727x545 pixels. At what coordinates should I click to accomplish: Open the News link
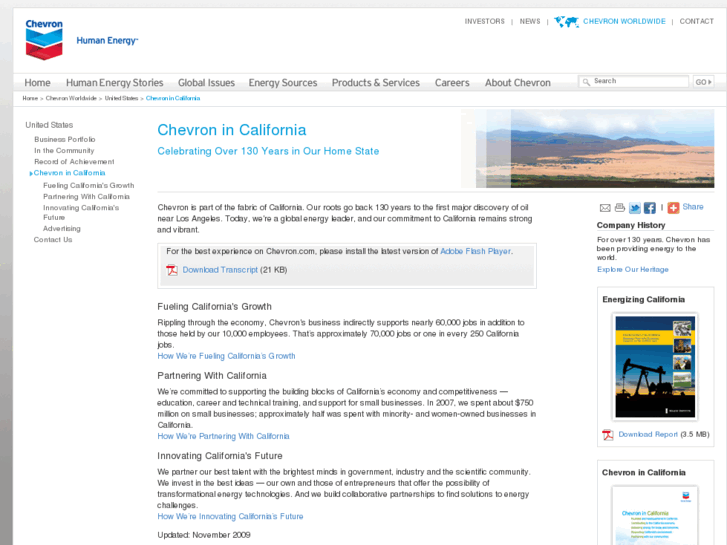530,21
